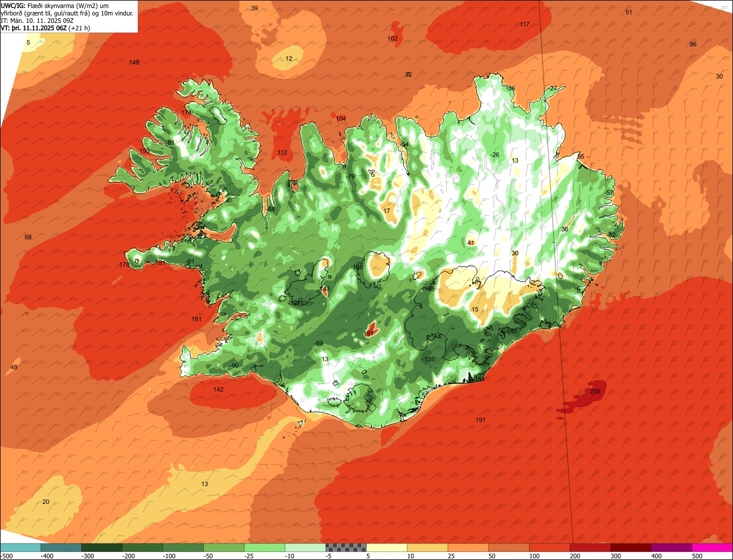
Task: Click the map value 68
Action: (28, 237)
